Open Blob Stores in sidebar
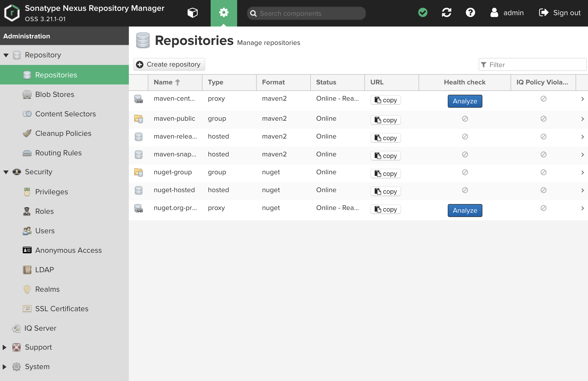 click(54, 94)
